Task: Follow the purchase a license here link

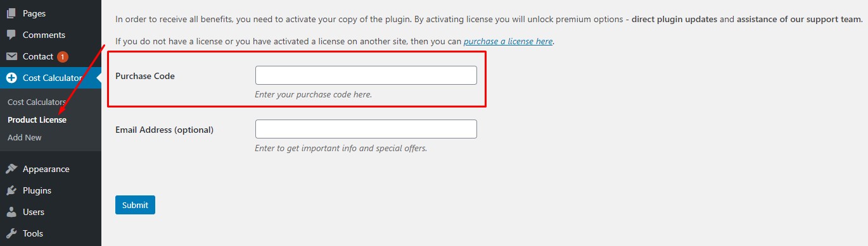Action: point(508,41)
